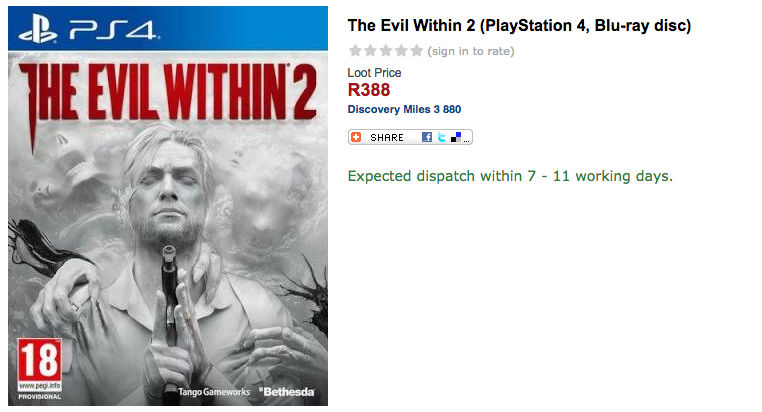Click the orange plus share icon
The height and width of the screenshot is (412, 762).
pyautogui.click(x=356, y=137)
